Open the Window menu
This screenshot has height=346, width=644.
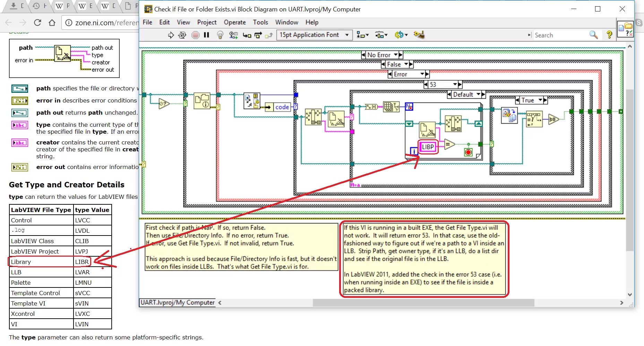click(286, 22)
